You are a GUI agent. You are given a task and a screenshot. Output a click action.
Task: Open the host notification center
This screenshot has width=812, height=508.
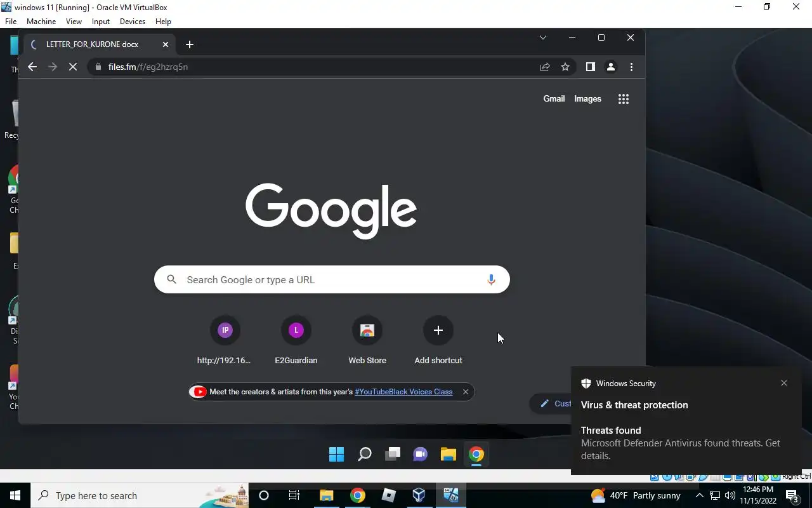(792, 495)
